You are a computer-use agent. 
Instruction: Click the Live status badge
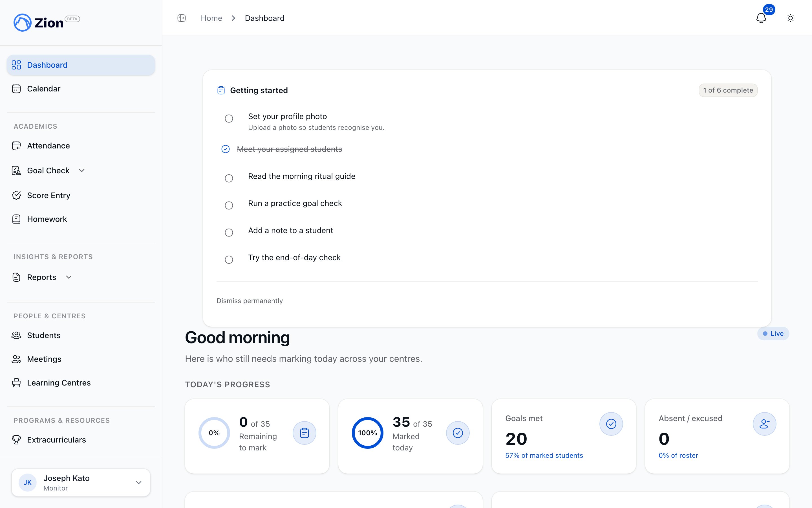773,334
